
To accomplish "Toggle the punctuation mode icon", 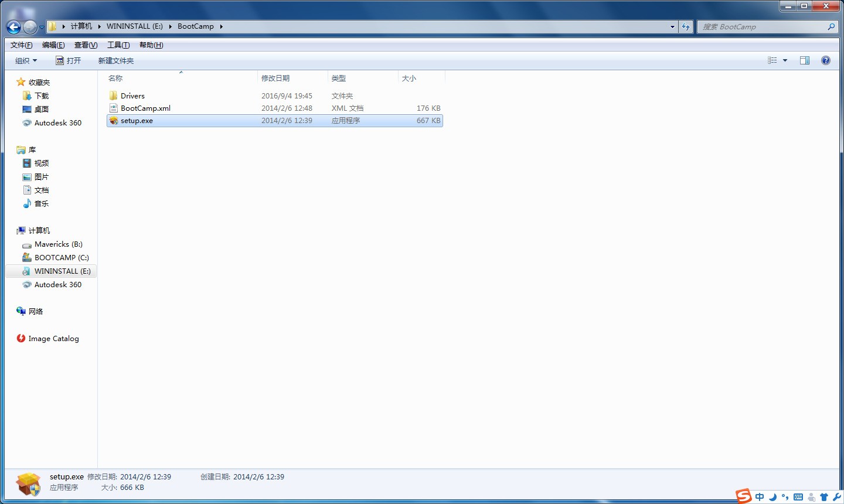I will click(785, 497).
